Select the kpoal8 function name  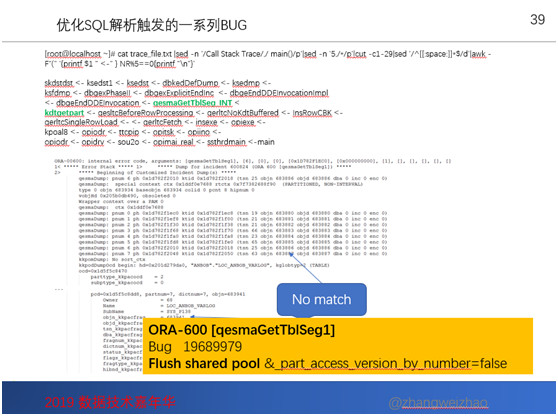pyautogui.click(x=56, y=132)
